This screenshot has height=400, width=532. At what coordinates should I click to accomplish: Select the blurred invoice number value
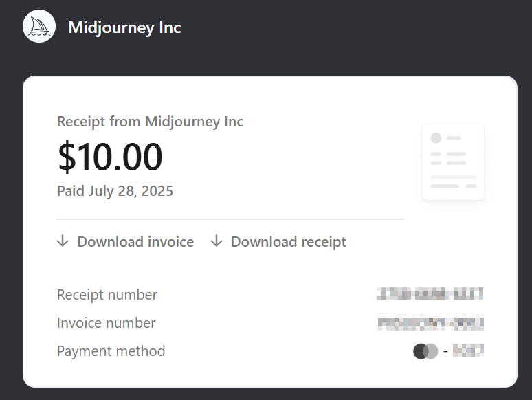coord(431,322)
